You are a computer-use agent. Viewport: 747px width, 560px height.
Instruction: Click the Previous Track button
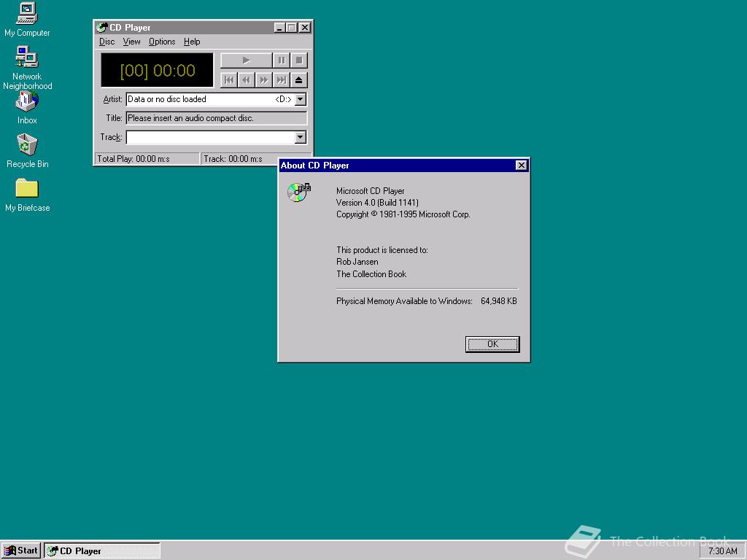[x=229, y=80]
